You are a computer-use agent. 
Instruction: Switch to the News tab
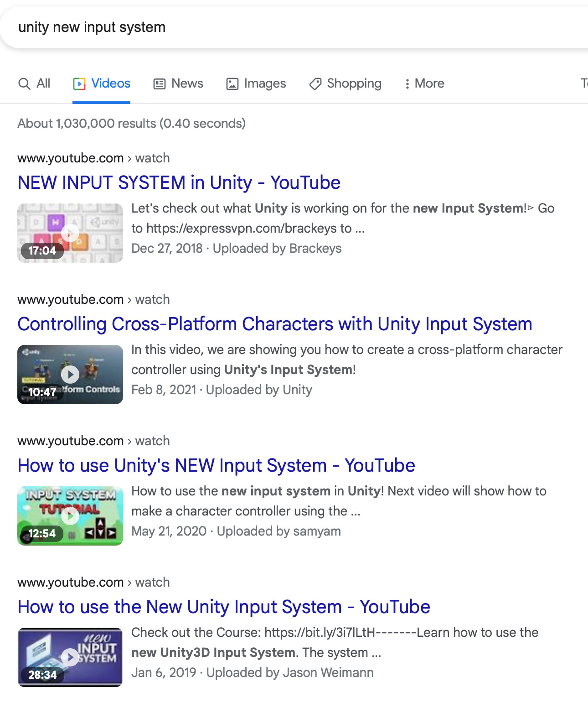(178, 83)
